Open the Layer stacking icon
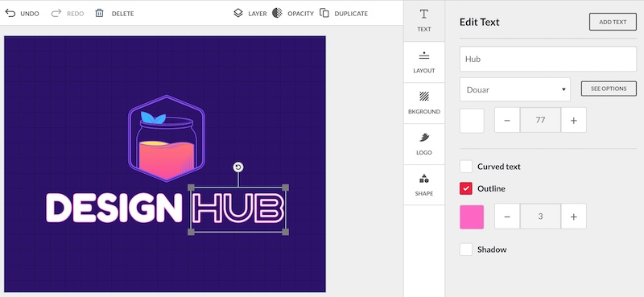 [x=238, y=13]
